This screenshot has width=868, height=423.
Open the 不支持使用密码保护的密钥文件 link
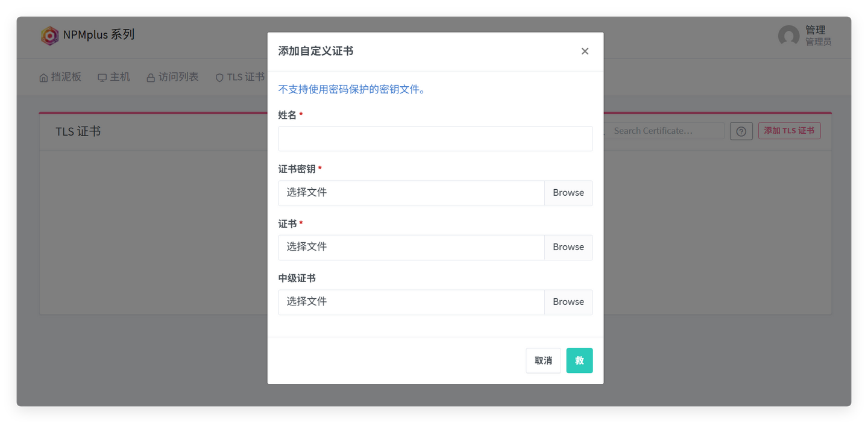[x=351, y=89]
